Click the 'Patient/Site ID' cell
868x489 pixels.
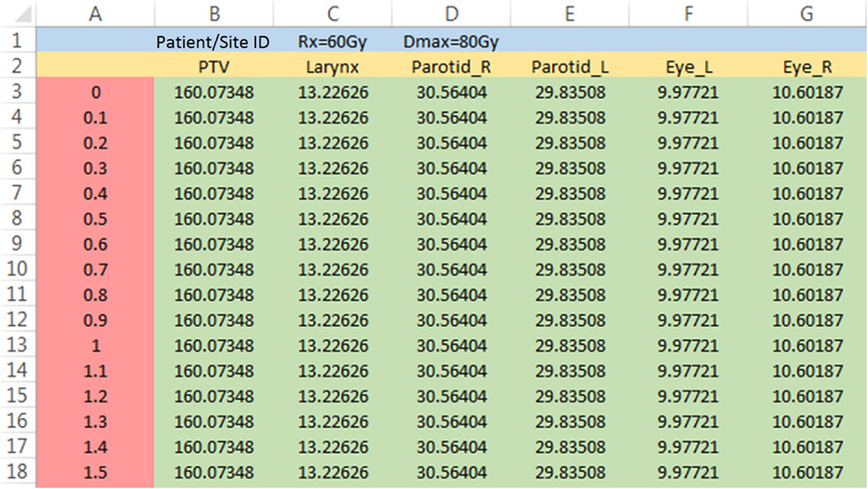click(213, 41)
